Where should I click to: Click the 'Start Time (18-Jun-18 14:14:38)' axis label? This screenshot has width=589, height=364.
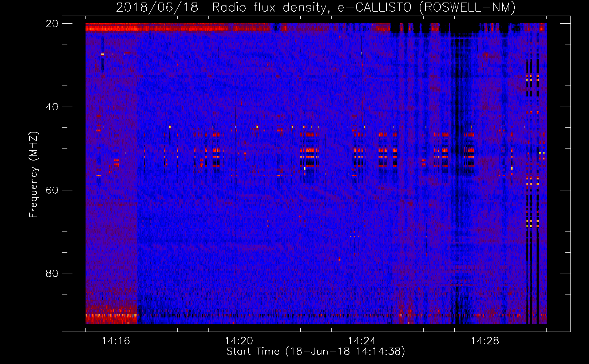316,352
